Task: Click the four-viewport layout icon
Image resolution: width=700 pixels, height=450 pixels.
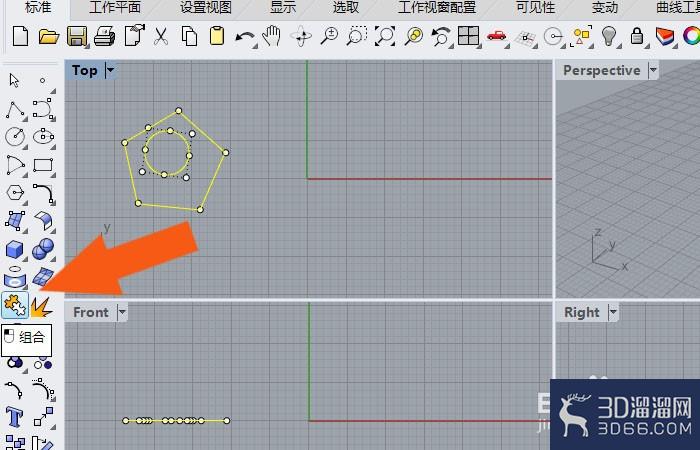Action: [x=468, y=36]
